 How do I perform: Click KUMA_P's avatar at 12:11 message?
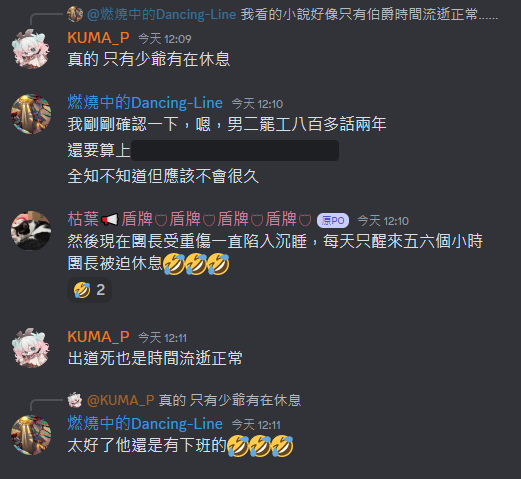(31, 348)
